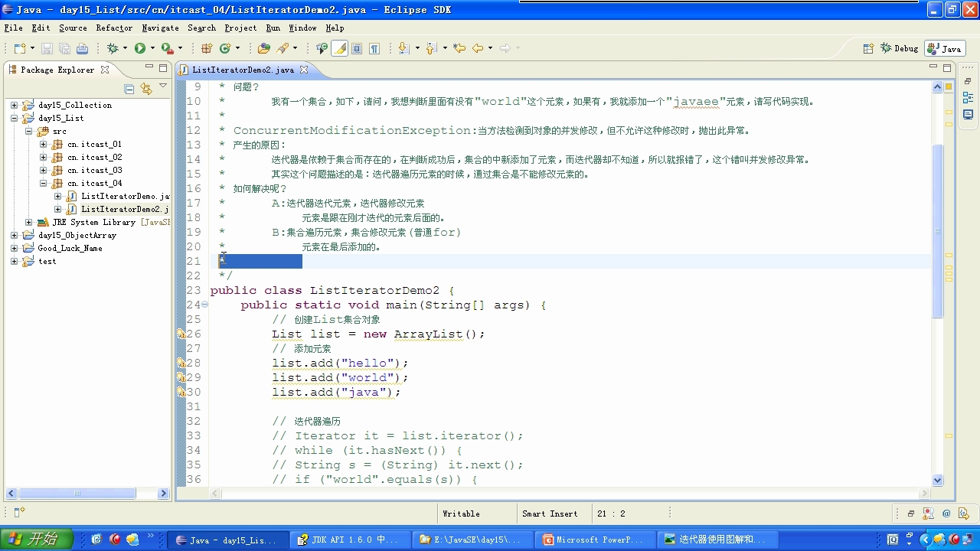Click the Console icon in right trim
Viewport: 980px width, 551px height.
coord(968,115)
